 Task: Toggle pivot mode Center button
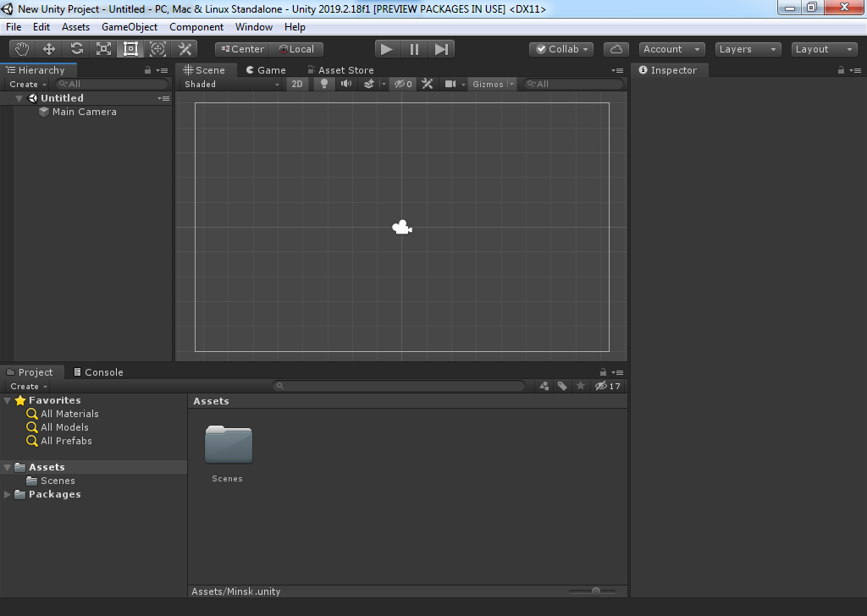coord(242,49)
